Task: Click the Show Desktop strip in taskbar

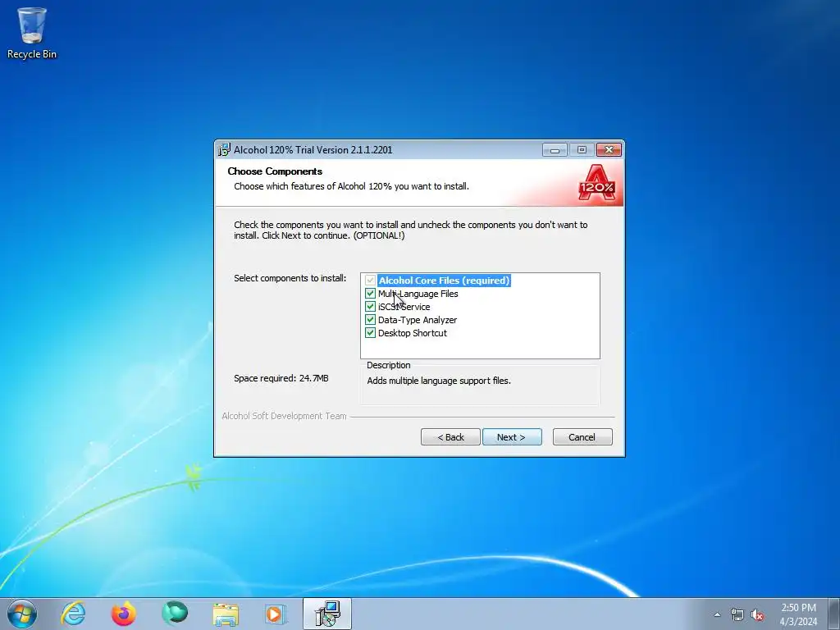Action: point(834,614)
